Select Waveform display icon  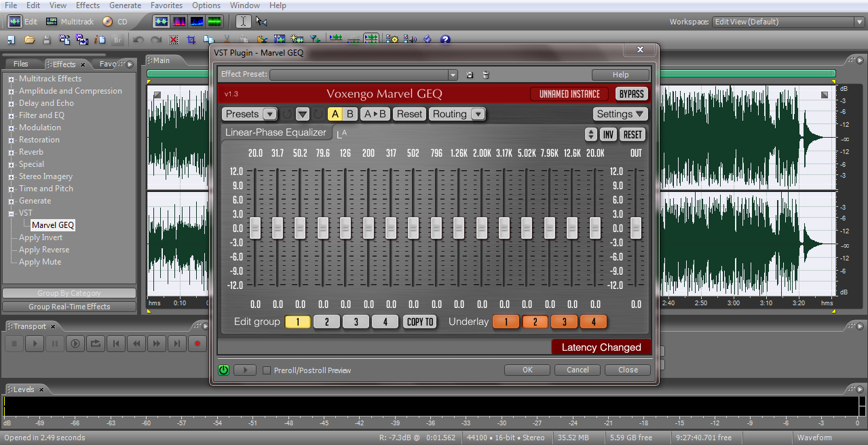pyautogui.click(x=162, y=22)
